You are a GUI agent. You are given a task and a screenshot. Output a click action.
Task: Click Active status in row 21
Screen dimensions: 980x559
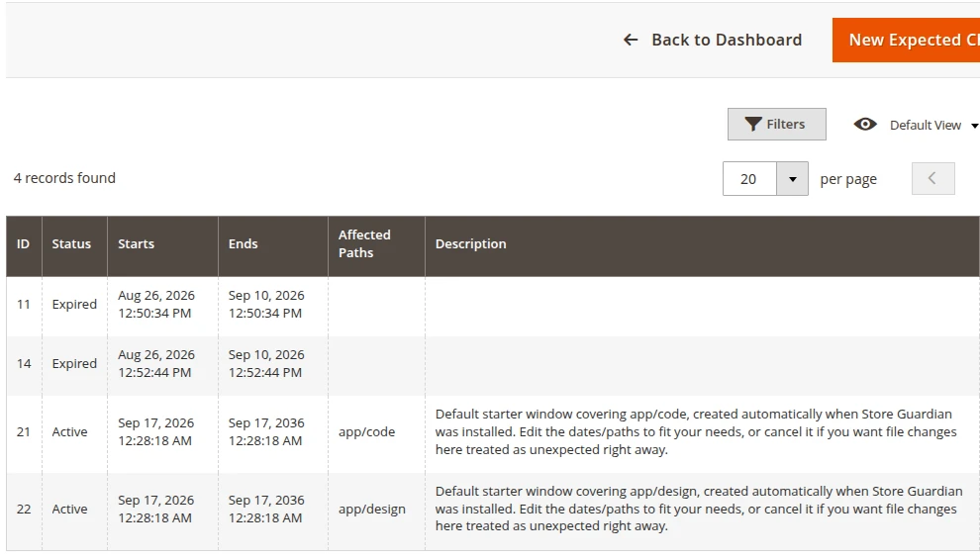(x=69, y=431)
